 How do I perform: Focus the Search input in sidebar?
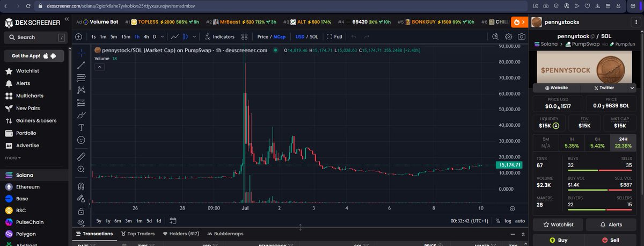[x=35, y=38]
